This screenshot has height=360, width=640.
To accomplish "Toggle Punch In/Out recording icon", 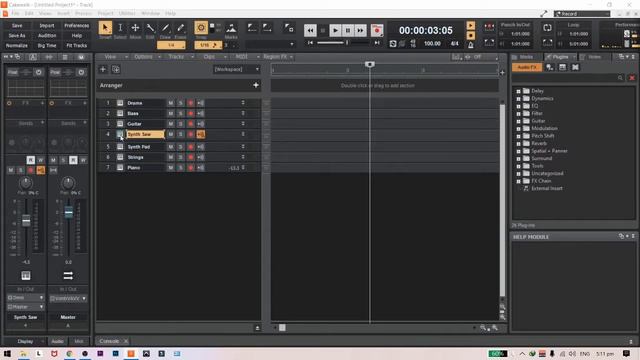I will coord(489,28).
